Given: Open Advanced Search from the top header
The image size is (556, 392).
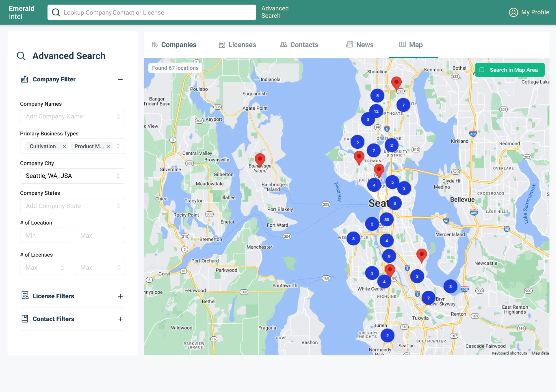Looking at the screenshot, I should [275, 12].
